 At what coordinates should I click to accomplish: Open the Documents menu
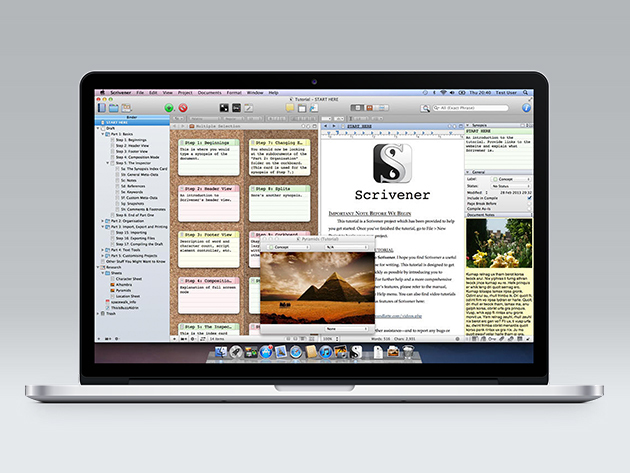[x=210, y=91]
